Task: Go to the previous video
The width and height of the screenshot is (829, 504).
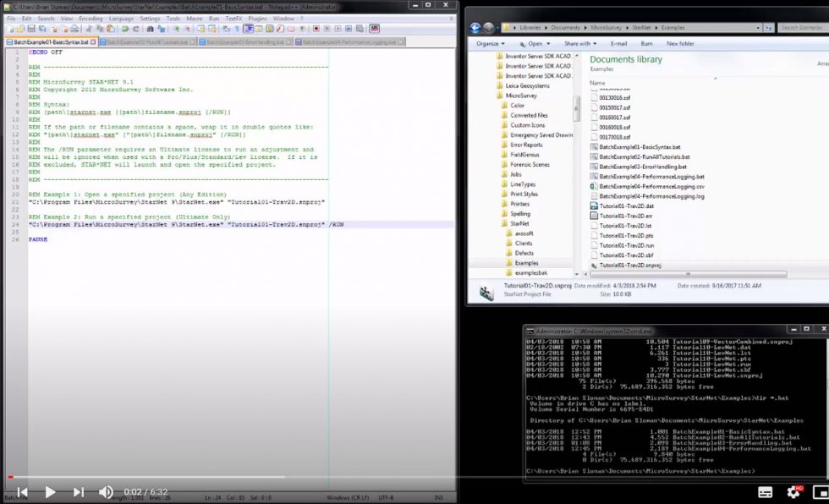Action: tap(23, 491)
